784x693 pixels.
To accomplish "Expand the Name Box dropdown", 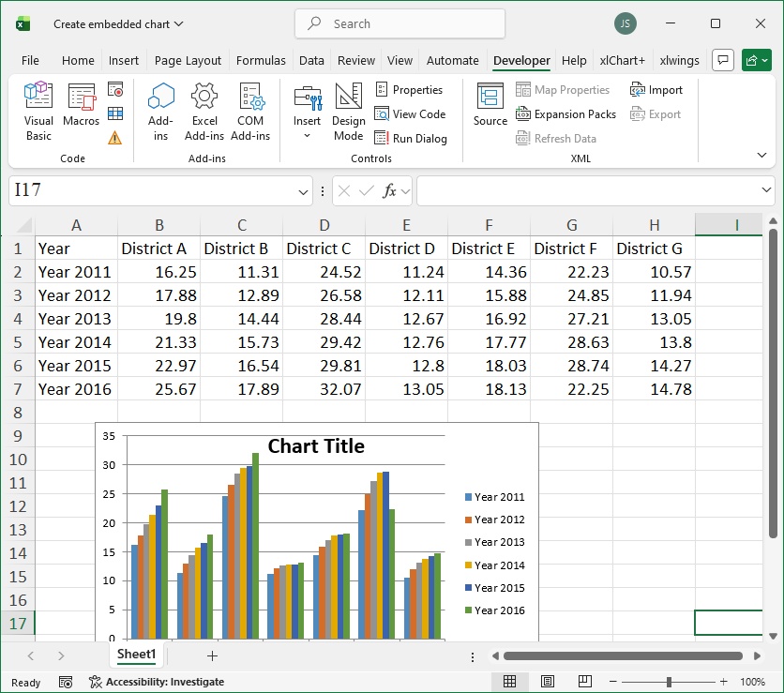I will (303, 192).
